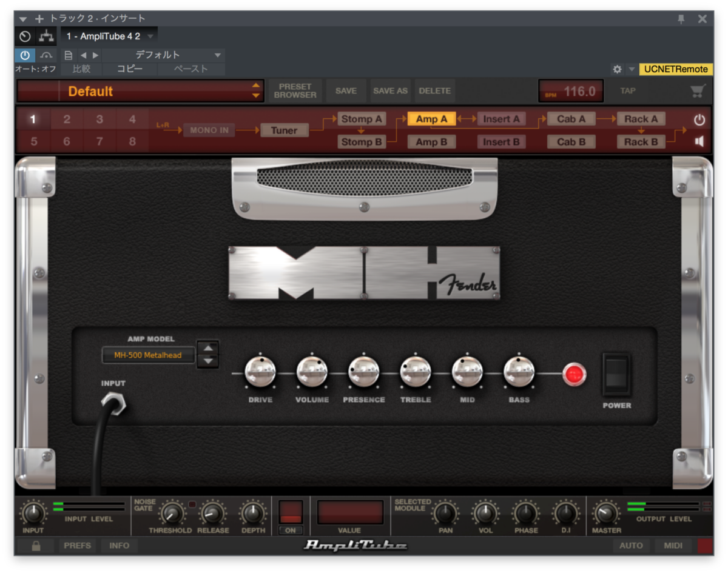Open the shopping cart custom shop
The width and height of the screenshot is (728, 573).
pos(698,92)
